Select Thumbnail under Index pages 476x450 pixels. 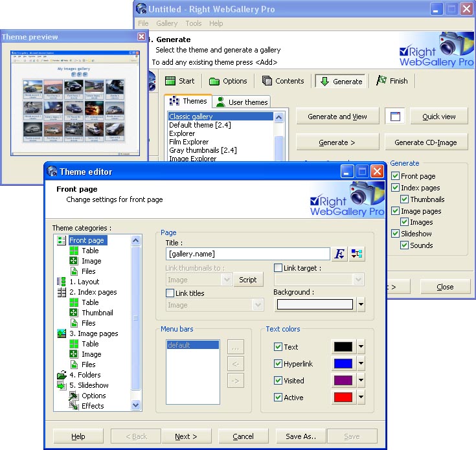[97, 313]
